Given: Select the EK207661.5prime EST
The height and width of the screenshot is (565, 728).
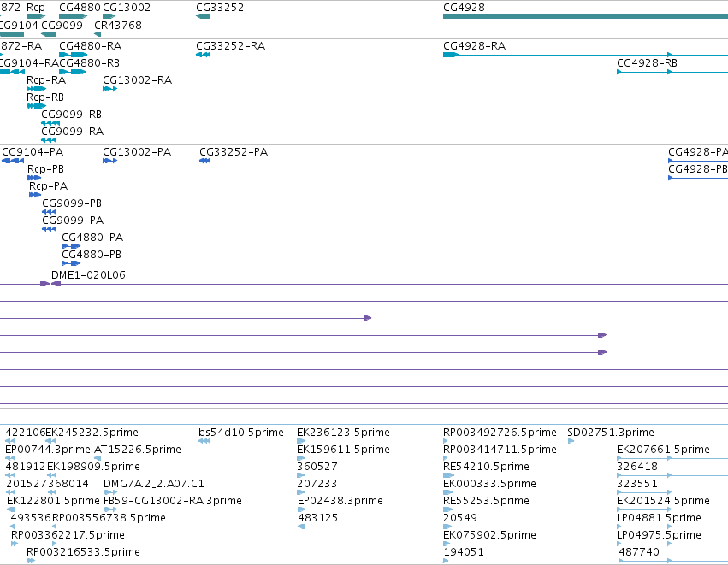Looking at the screenshot, I should (663, 450).
